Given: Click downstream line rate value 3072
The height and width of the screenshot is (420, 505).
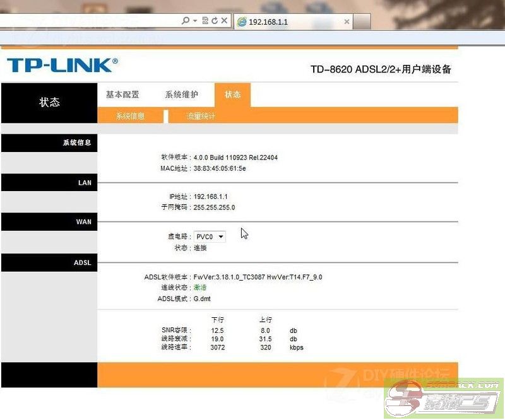Looking at the screenshot, I should pyautogui.click(x=218, y=347).
